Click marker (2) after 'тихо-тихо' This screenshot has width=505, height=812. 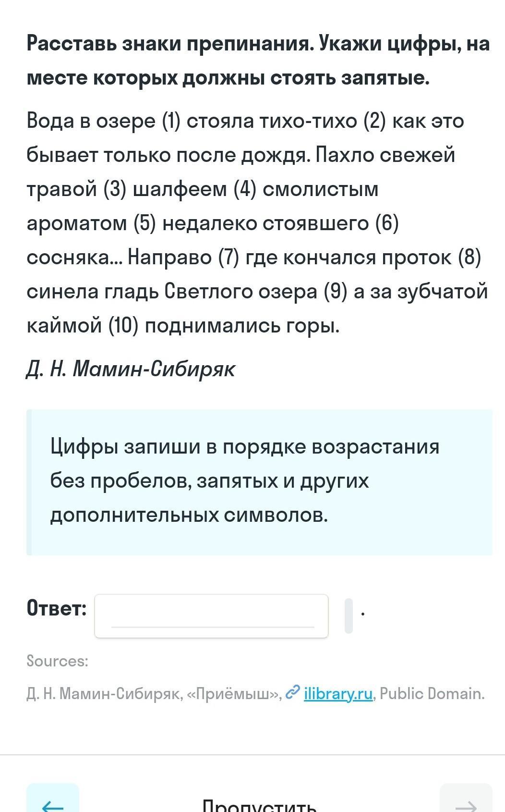374,121
